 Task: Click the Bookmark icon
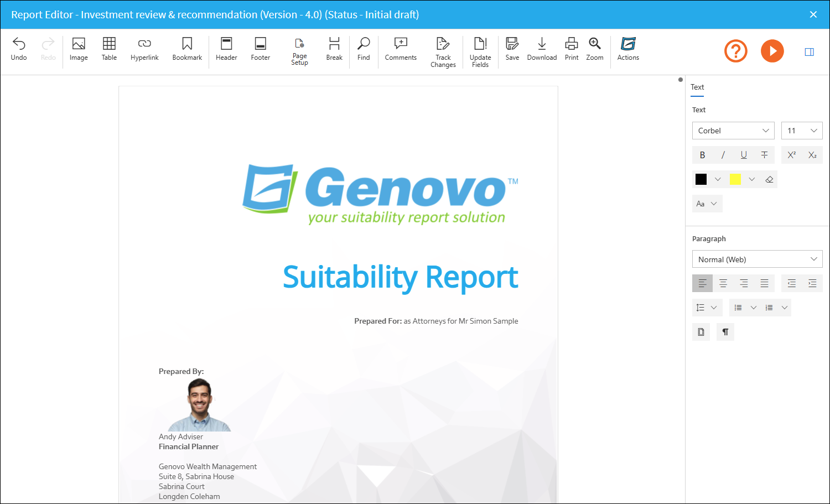(x=187, y=49)
